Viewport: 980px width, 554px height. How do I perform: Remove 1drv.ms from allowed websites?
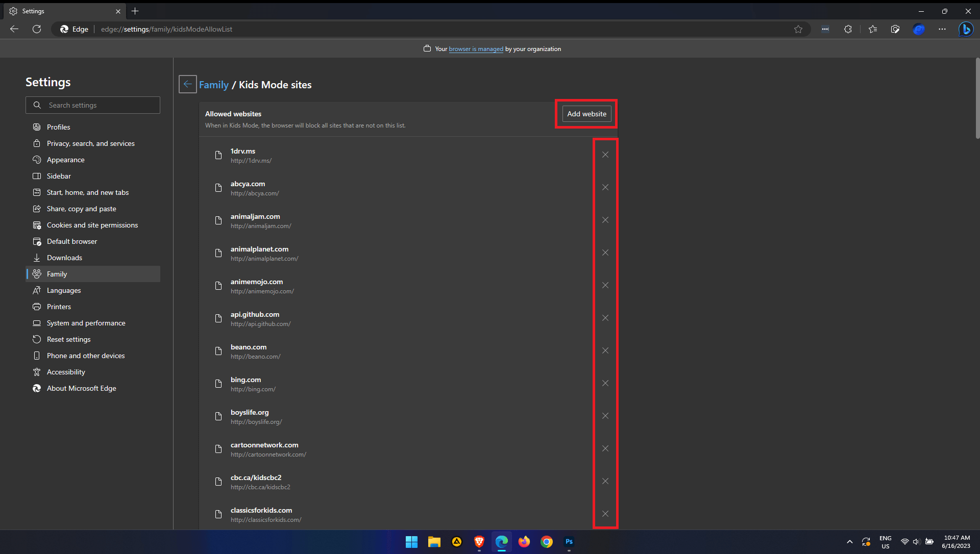[x=605, y=155]
